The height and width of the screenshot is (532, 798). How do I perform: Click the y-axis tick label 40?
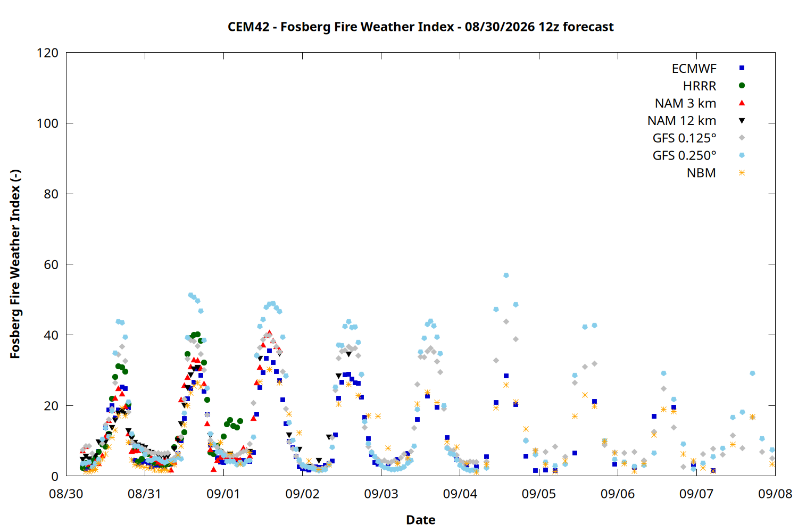click(51, 335)
